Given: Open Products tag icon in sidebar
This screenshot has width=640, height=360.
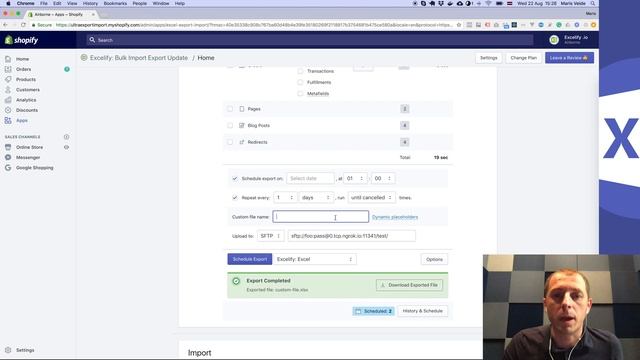Looking at the screenshot, I should tap(8, 80).
